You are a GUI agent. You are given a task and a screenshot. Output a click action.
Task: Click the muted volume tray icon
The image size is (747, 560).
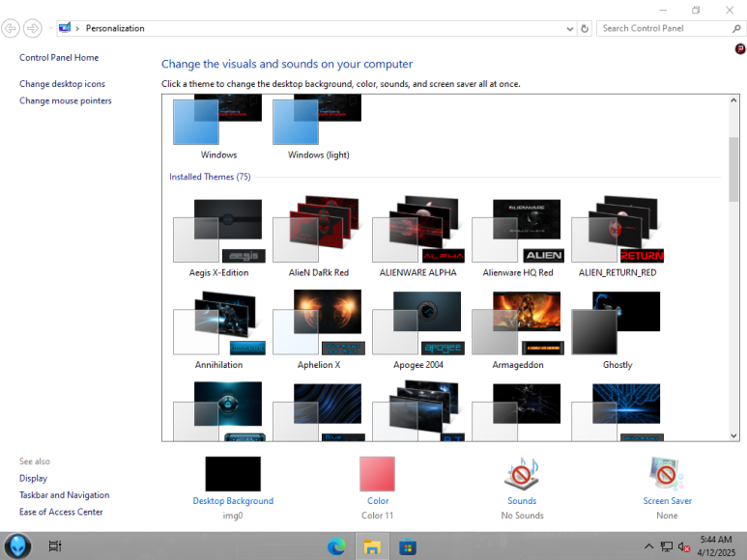pos(684,547)
